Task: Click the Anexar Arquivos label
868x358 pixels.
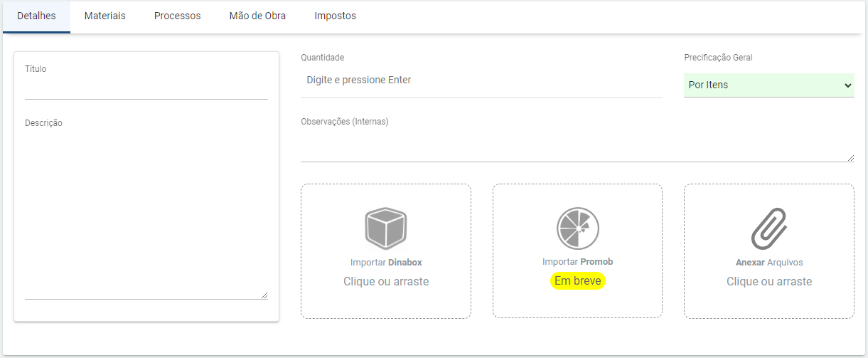Action: click(x=768, y=262)
